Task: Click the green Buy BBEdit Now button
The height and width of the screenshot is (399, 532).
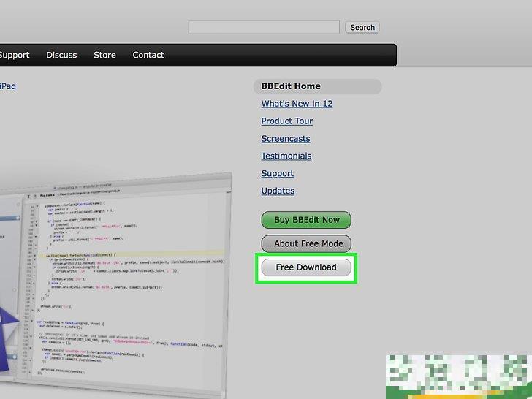Action: [306, 220]
